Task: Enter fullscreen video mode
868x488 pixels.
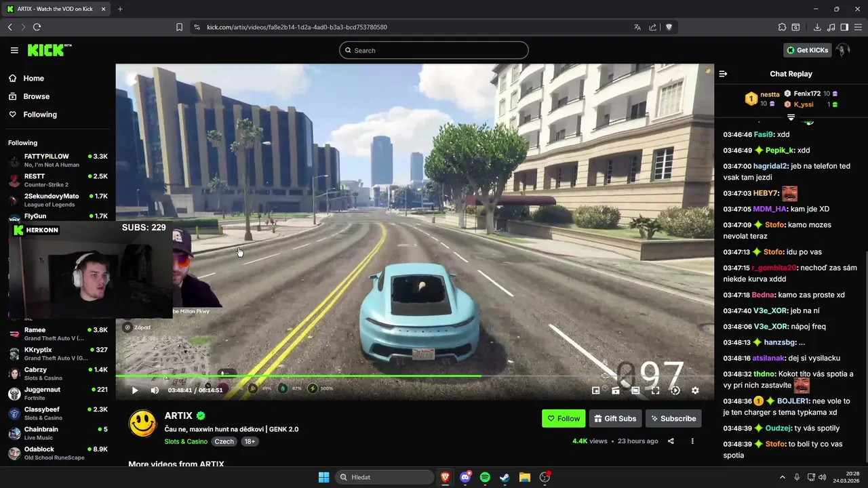Action: [x=655, y=390]
